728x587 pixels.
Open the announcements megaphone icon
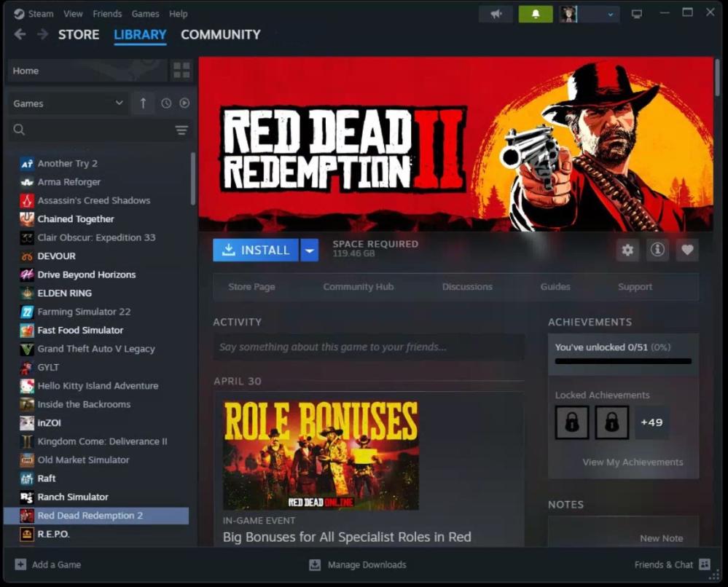click(496, 15)
